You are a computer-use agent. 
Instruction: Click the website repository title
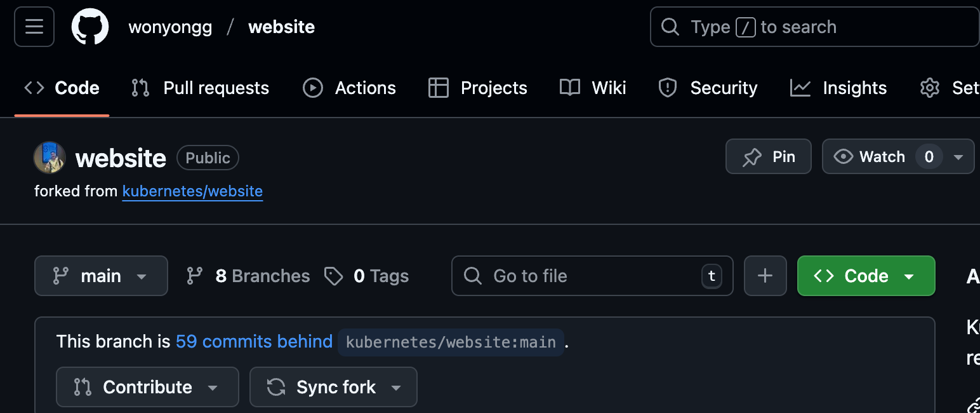121,158
